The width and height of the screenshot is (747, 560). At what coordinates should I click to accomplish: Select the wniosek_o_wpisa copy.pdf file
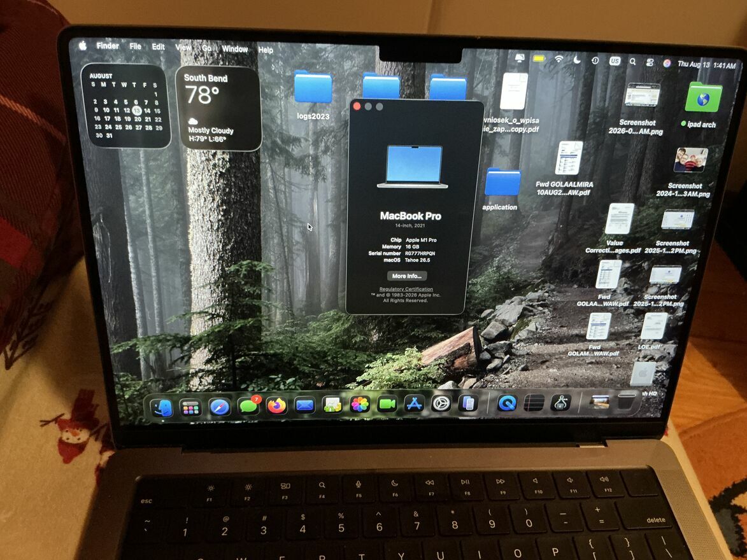pyautogui.click(x=513, y=91)
